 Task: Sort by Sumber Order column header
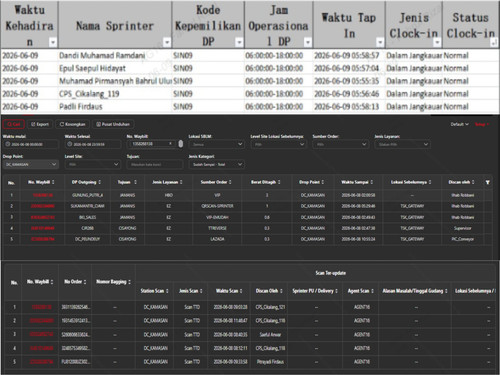pos(230,182)
